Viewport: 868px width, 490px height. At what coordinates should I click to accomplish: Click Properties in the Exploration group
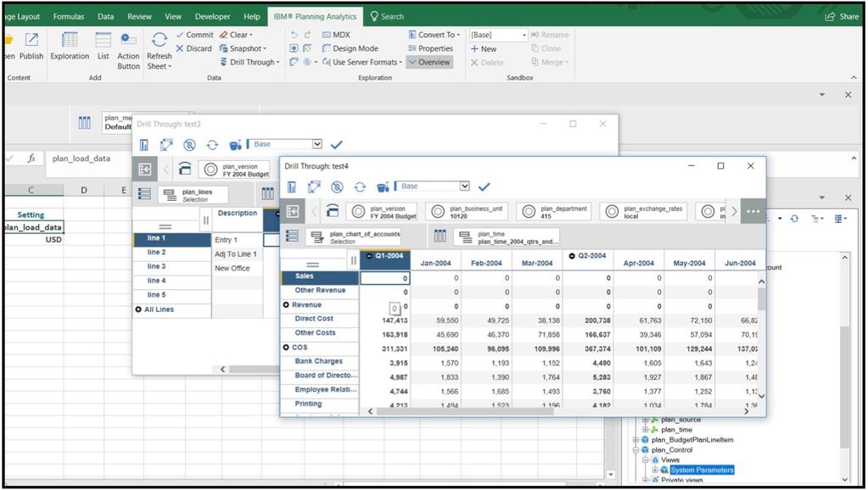point(431,48)
